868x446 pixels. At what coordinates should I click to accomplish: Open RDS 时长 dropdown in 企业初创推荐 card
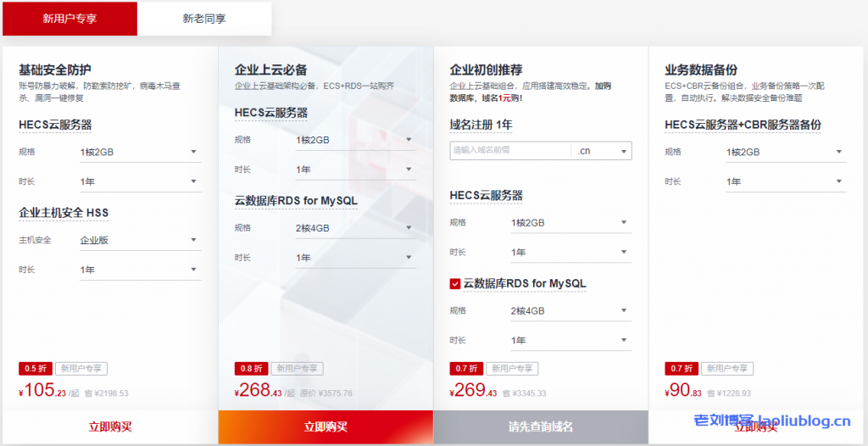pyautogui.click(x=570, y=340)
